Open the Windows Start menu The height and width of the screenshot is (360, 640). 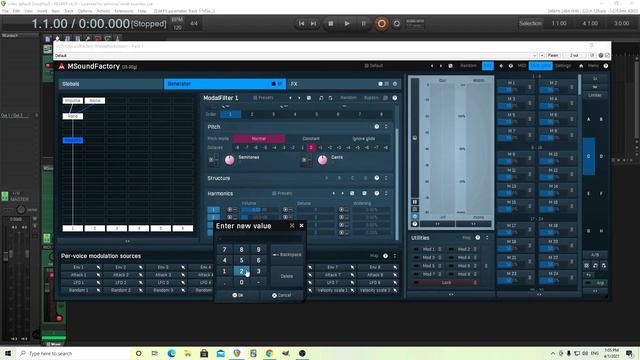click(8, 353)
